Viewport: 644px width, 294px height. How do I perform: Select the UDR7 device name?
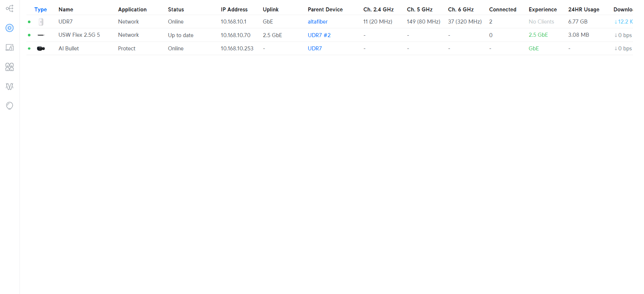point(66,22)
